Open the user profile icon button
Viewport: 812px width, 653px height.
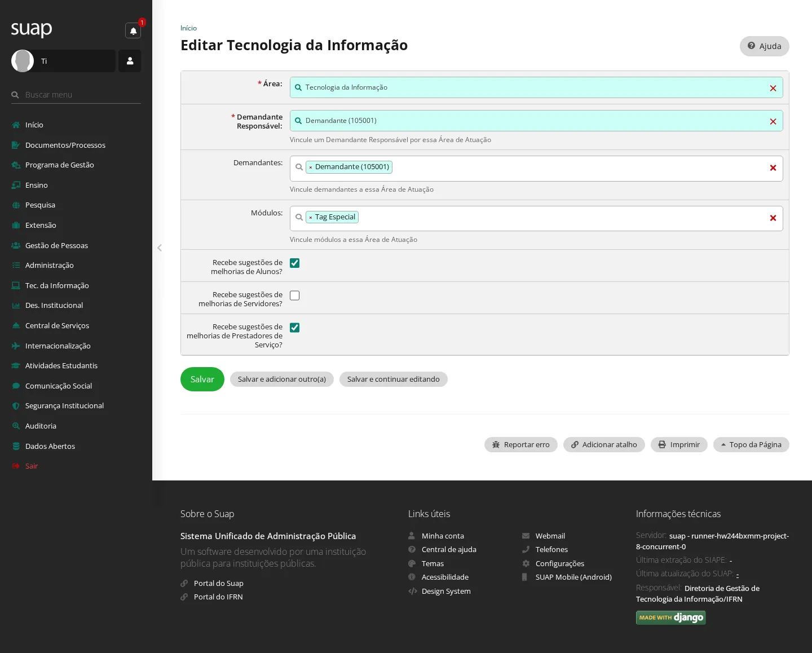point(130,61)
